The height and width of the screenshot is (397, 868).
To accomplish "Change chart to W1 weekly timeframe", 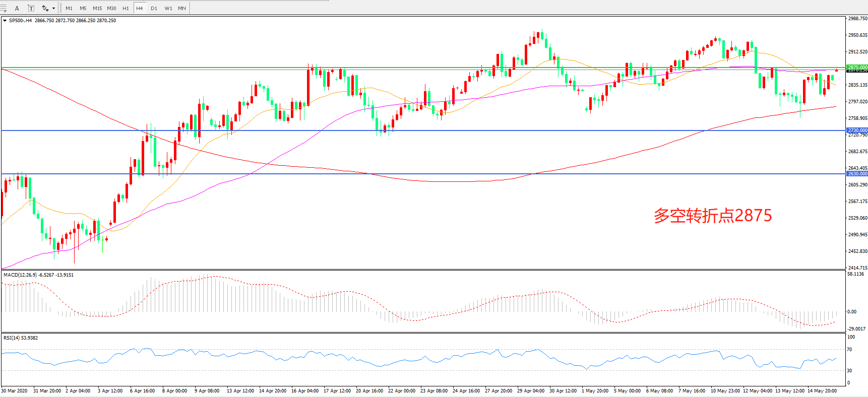I will 168,8.
